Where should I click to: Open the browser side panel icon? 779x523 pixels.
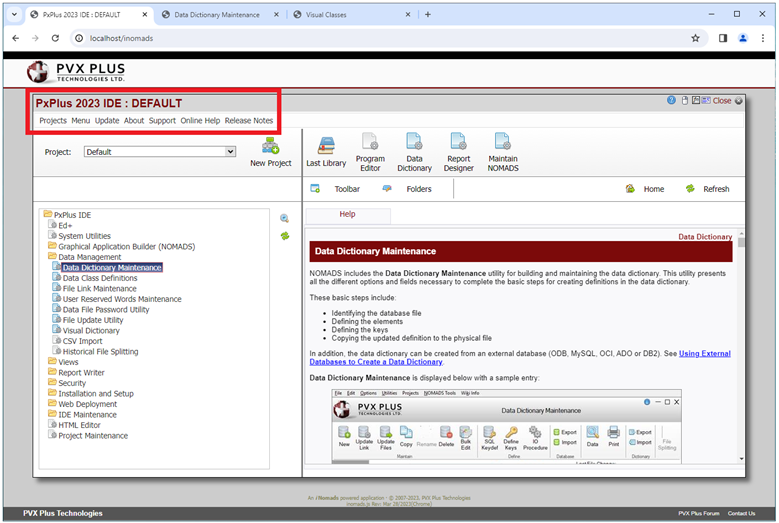coord(723,38)
